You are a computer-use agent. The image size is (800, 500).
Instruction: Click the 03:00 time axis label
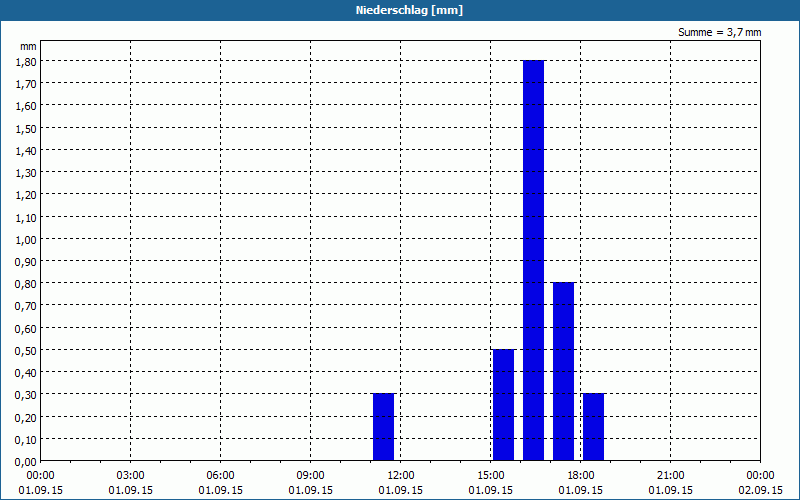coord(131,476)
